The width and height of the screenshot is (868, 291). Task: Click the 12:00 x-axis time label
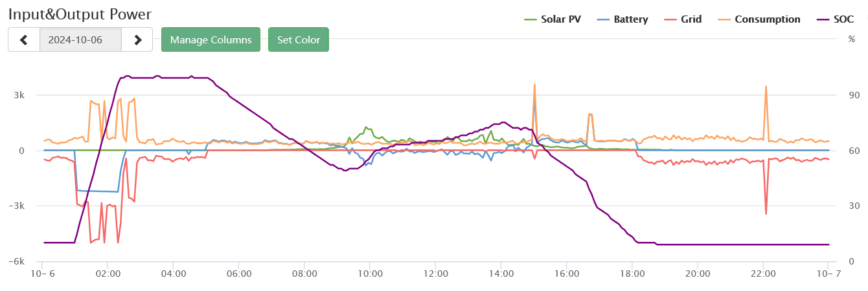(x=435, y=274)
